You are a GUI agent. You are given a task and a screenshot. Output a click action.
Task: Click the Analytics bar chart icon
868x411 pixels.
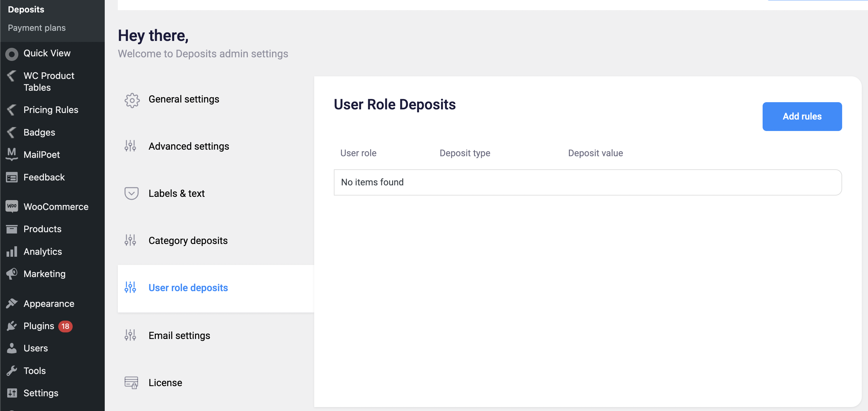click(12, 252)
